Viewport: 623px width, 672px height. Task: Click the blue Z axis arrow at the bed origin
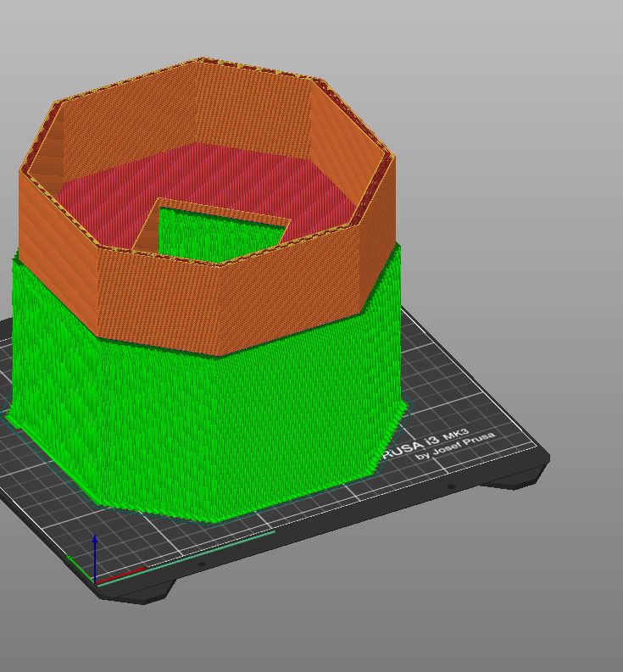pyautogui.click(x=95, y=558)
